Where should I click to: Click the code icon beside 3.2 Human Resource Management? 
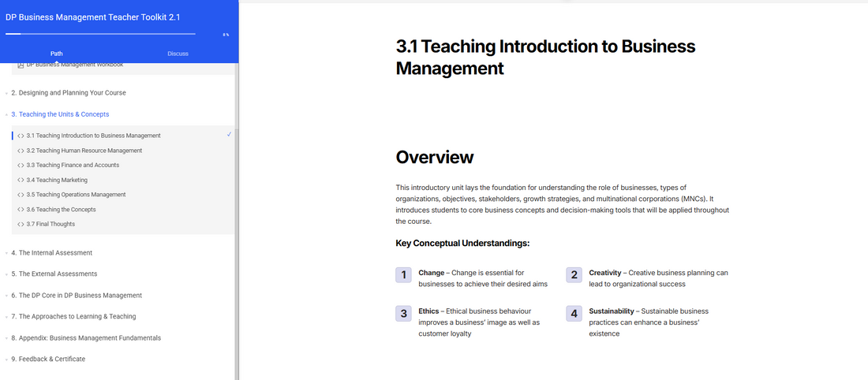(21, 151)
